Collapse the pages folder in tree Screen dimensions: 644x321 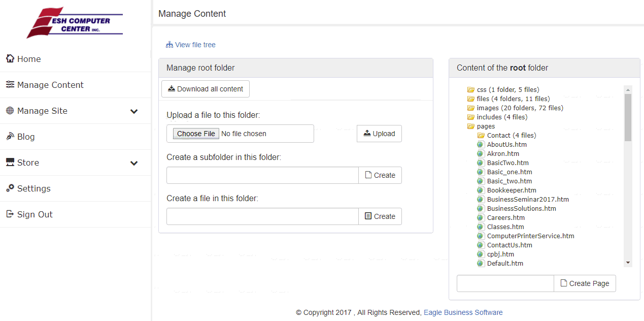[x=470, y=126]
